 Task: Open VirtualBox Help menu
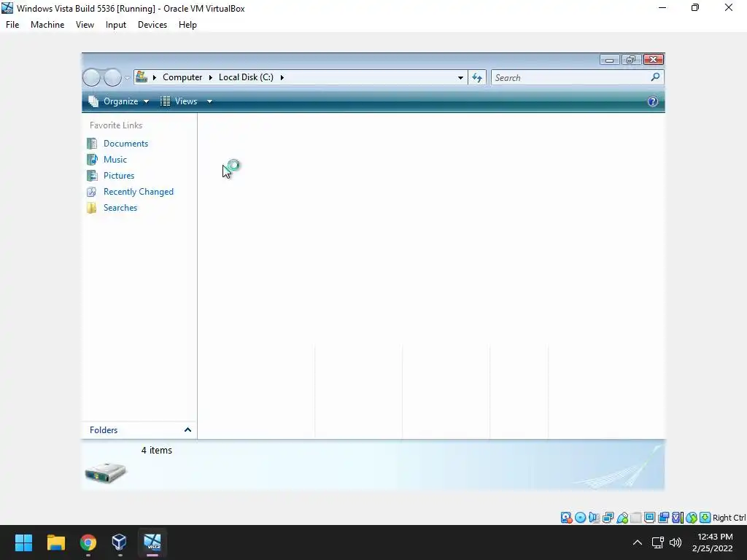[x=187, y=25]
